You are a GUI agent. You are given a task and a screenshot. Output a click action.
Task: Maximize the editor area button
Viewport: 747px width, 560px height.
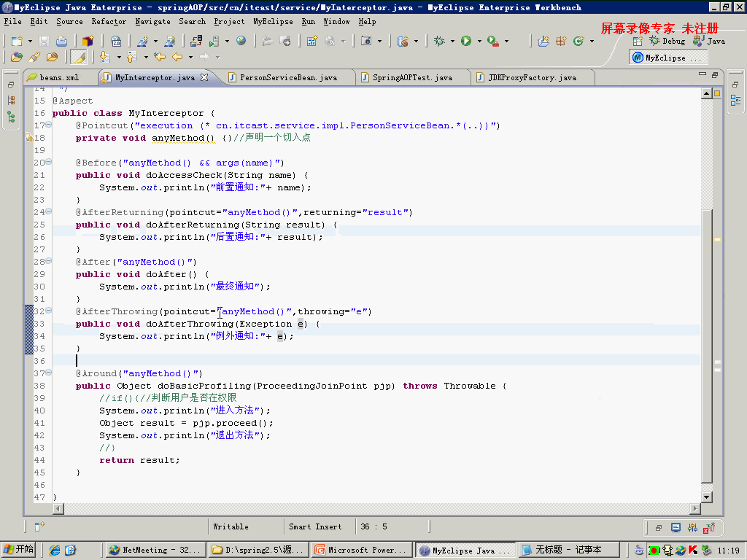[x=715, y=75]
